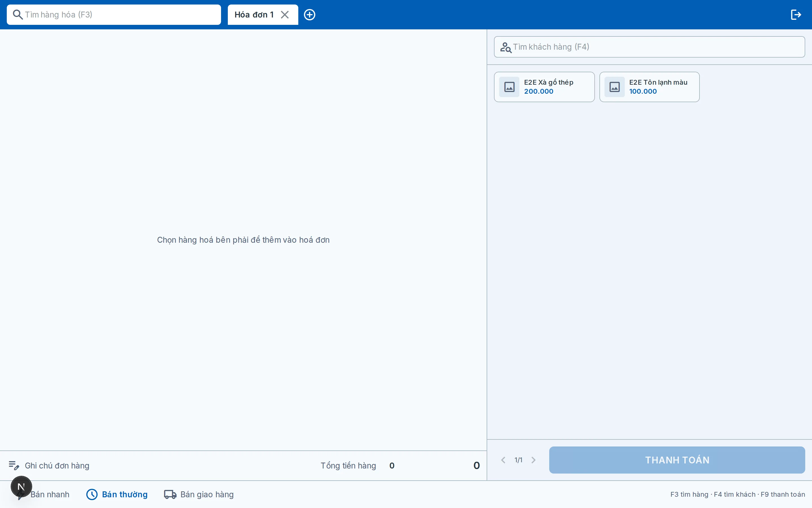Select Bán nhanh sale mode
Screen dimensions: 812x508
pyautogui.click(x=50, y=494)
